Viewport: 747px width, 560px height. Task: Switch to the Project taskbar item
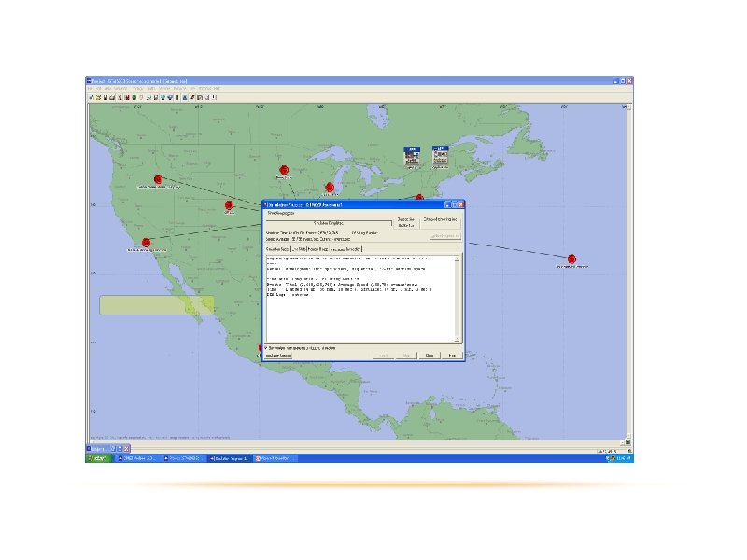[x=183, y=458]
